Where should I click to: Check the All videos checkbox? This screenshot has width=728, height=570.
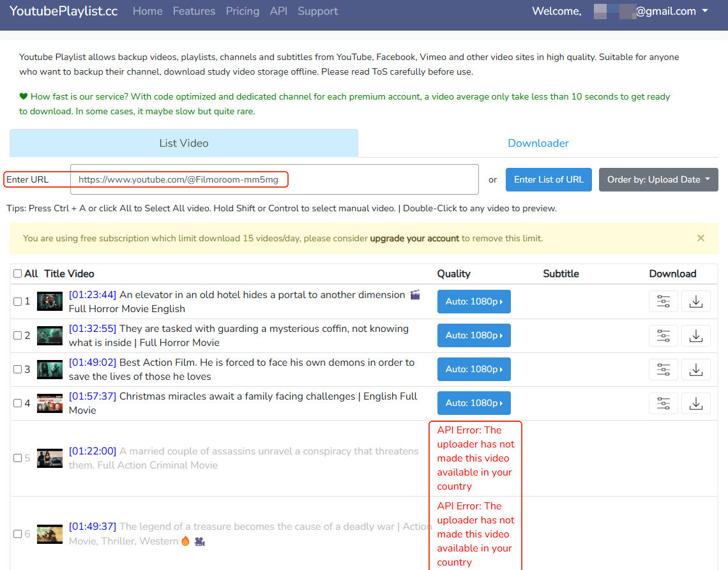17,274
